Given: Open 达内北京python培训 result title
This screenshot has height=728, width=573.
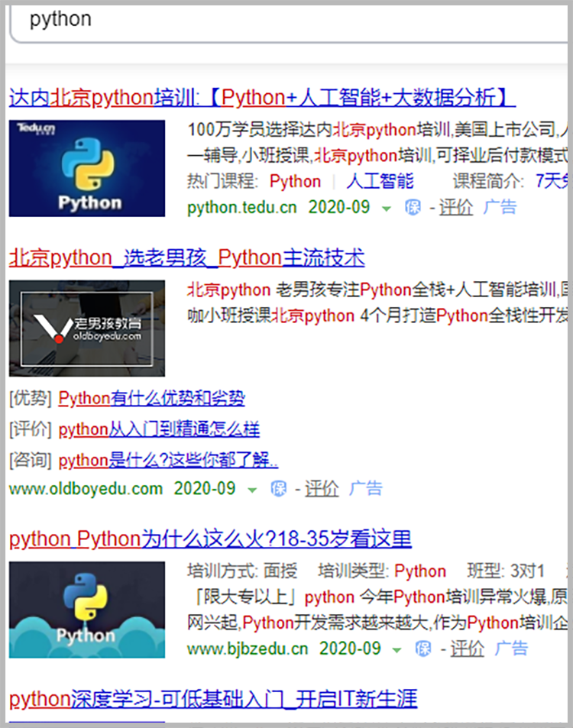Looking at the screenshot, I should [x=262, y=98].
